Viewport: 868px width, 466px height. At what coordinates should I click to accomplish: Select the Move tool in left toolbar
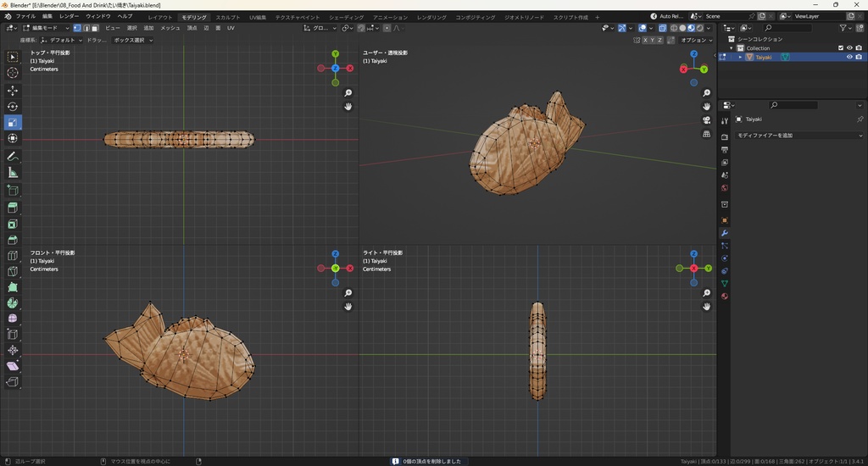pyautogui.click(x=13, y=90)
